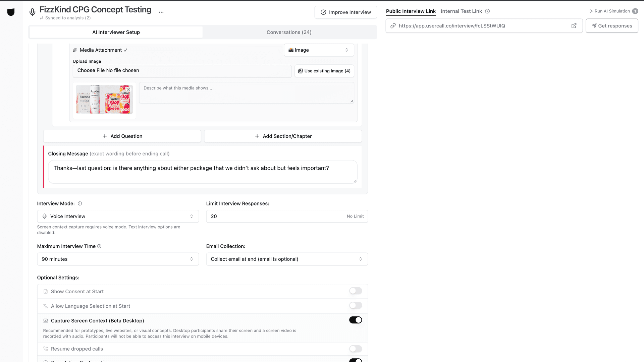Click Add Section/Chapter button

[283, 136]
